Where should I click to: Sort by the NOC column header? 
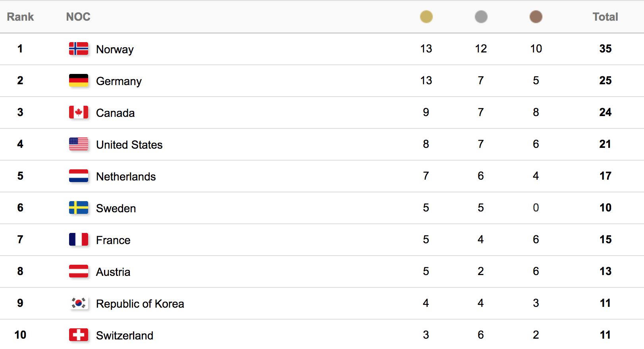(78, 17)
